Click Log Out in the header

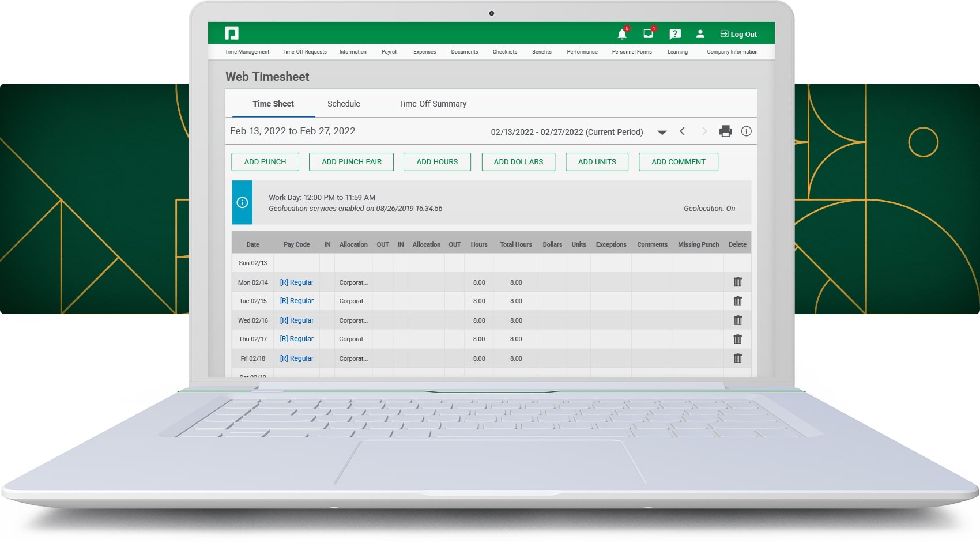pyautogui.click(x=738, y=35)
